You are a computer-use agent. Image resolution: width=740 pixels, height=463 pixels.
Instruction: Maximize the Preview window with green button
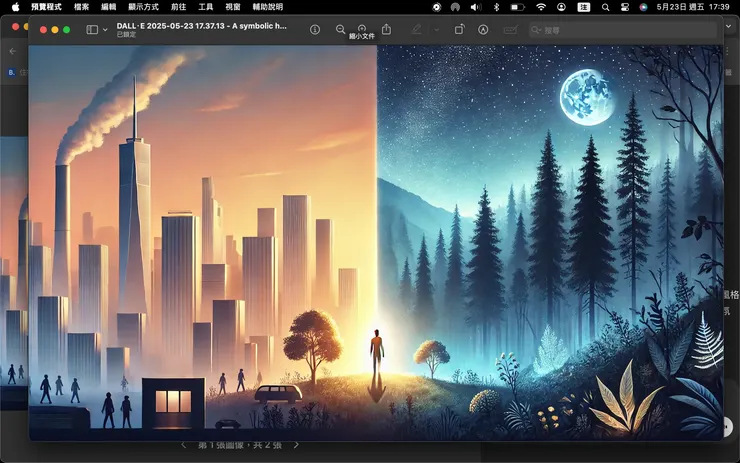tap(67, 30)
